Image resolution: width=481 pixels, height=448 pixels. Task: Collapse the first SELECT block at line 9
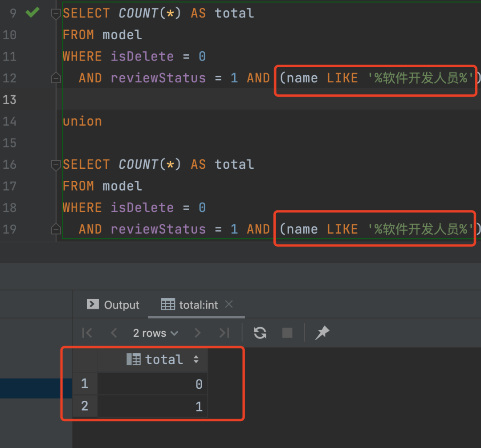coord(56,13)
